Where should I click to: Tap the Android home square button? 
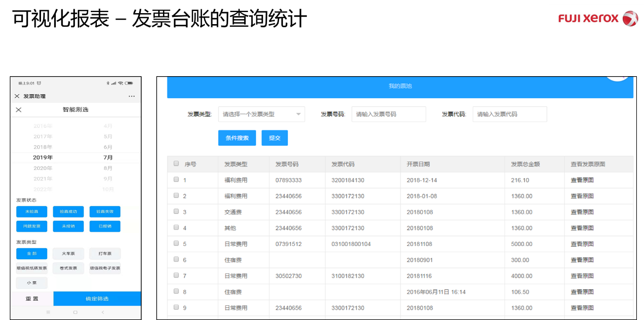click(x=75, y=312)
